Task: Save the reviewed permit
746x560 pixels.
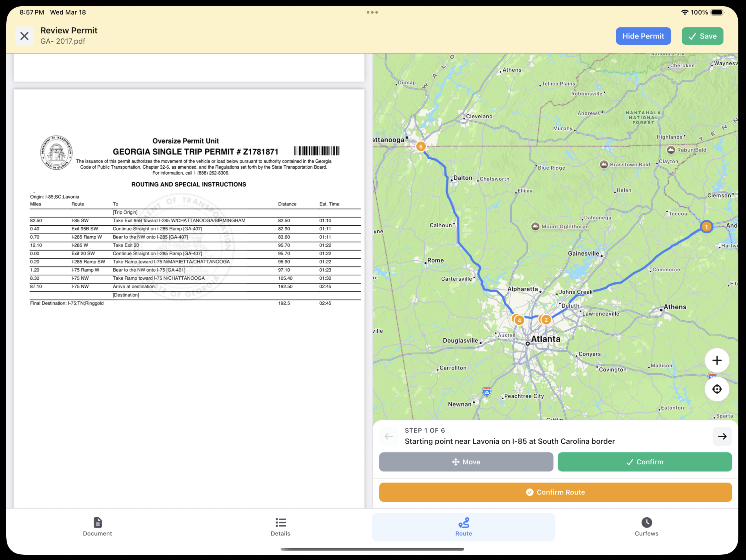Action: tap(702, 36)
